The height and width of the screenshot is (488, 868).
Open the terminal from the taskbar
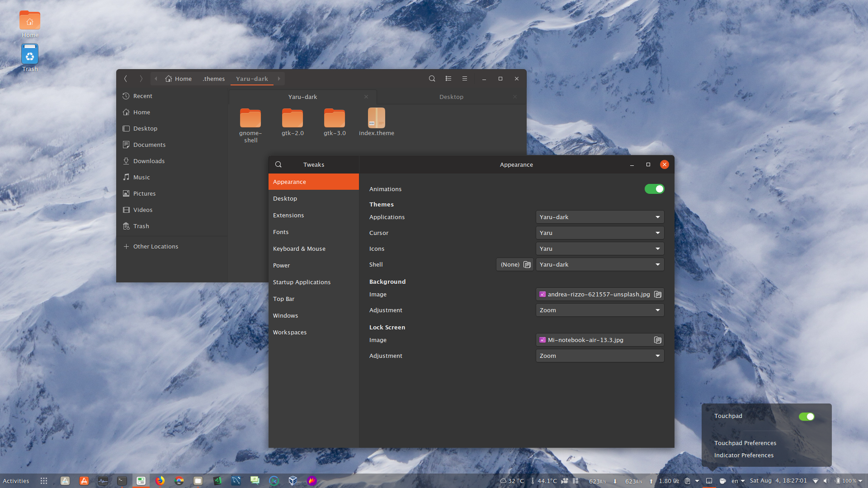[122, 481]
